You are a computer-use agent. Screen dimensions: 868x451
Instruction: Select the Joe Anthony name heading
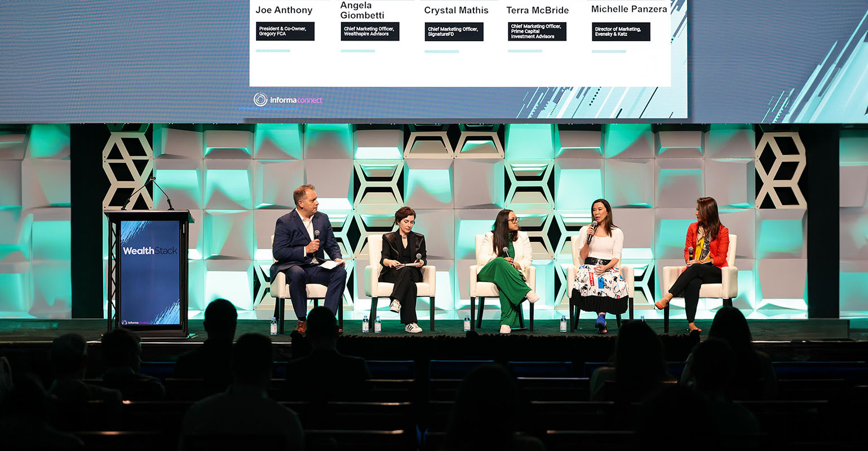(x=284, y=10)
